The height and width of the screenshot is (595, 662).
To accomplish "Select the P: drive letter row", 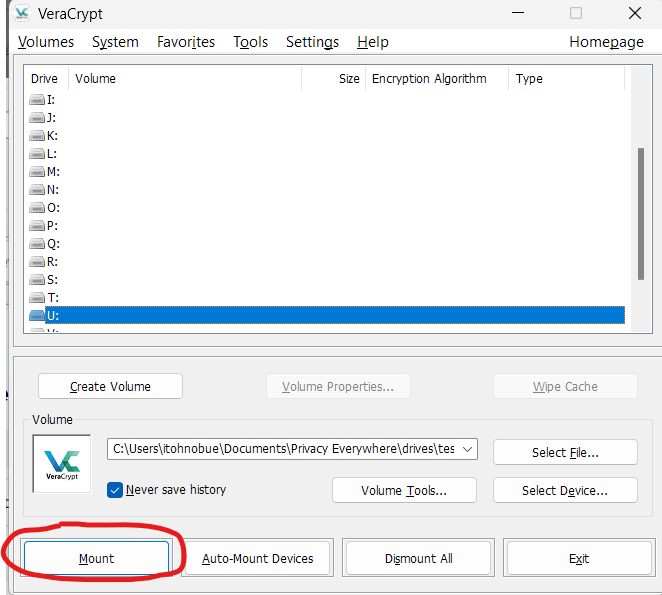I will (327, 226).
